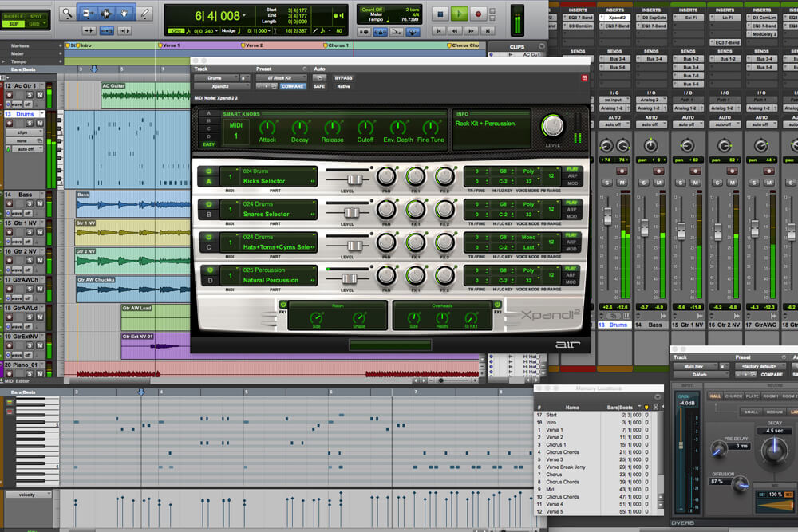The width and height of the screenshot is (798, 532).
Task: Select CHURCH algorithm in D-Verb
Action: pos(733,396)
